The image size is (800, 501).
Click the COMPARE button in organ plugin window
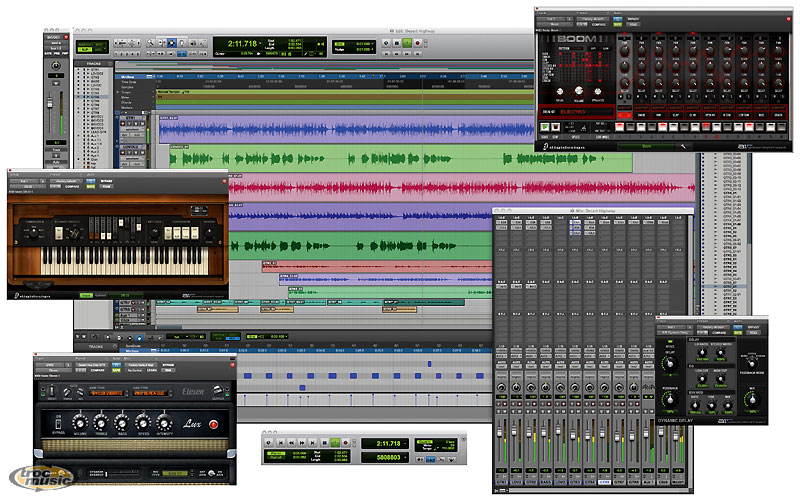pyautogui.click(x=70, y=186)
